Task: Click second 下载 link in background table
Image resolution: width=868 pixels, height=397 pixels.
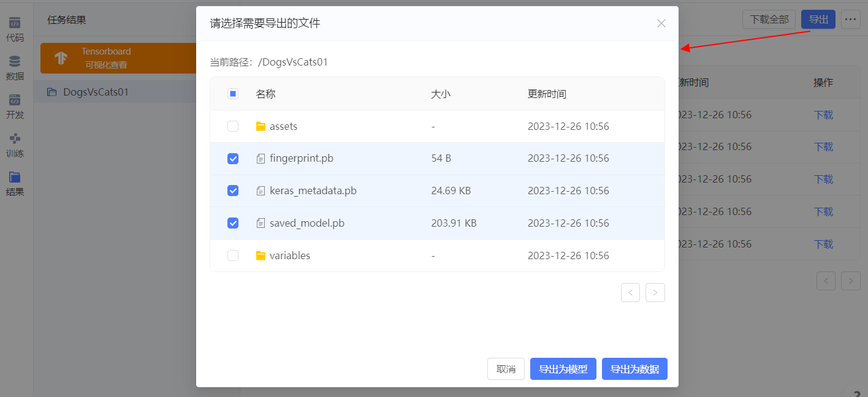Action: point(823,147)
